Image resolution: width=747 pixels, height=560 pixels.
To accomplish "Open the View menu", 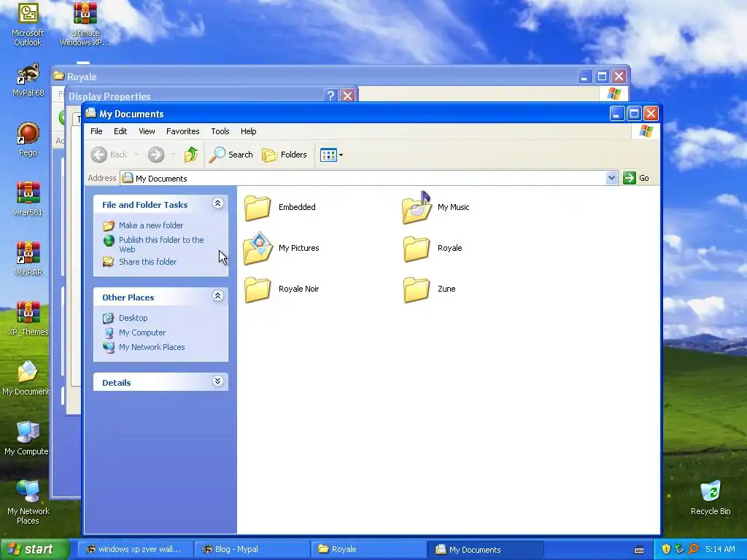I will click(147, 131).
